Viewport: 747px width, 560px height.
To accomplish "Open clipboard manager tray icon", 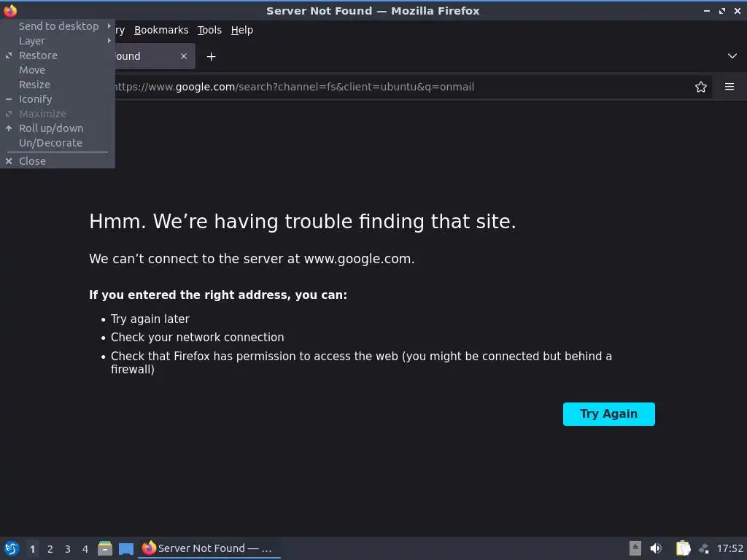I will click(683, 548).
